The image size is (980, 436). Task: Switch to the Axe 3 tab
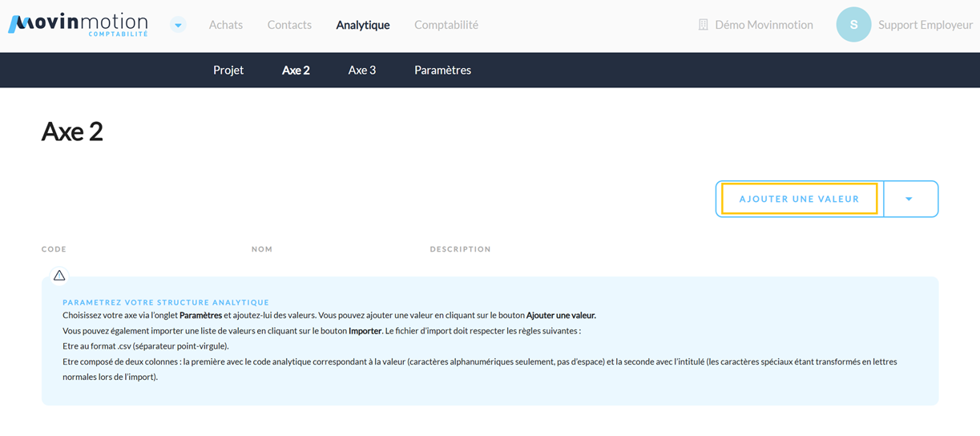(x=361, y=70)
